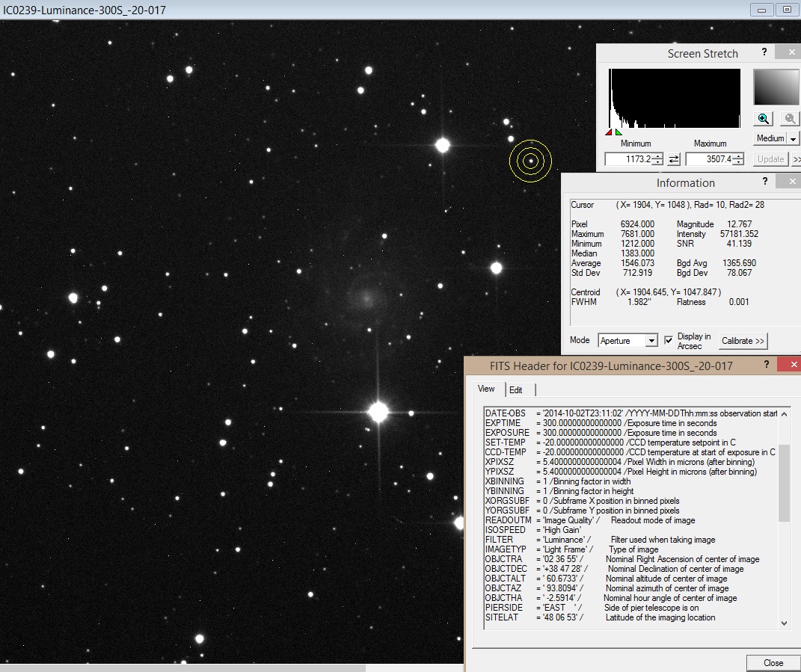
Task: Increment the Minimum stretch value stepper arrow
Action: coord(657,155)
